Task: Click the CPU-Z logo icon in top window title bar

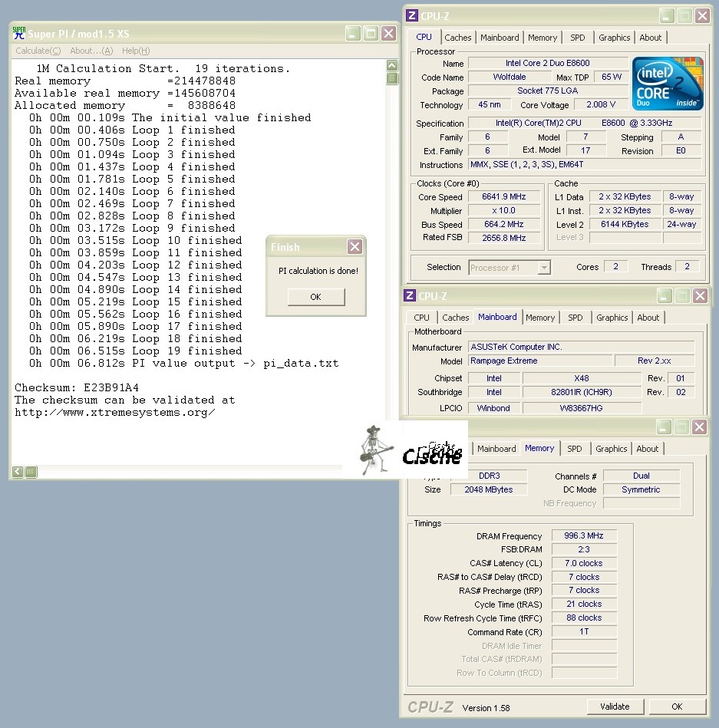Action: [411, 15]
